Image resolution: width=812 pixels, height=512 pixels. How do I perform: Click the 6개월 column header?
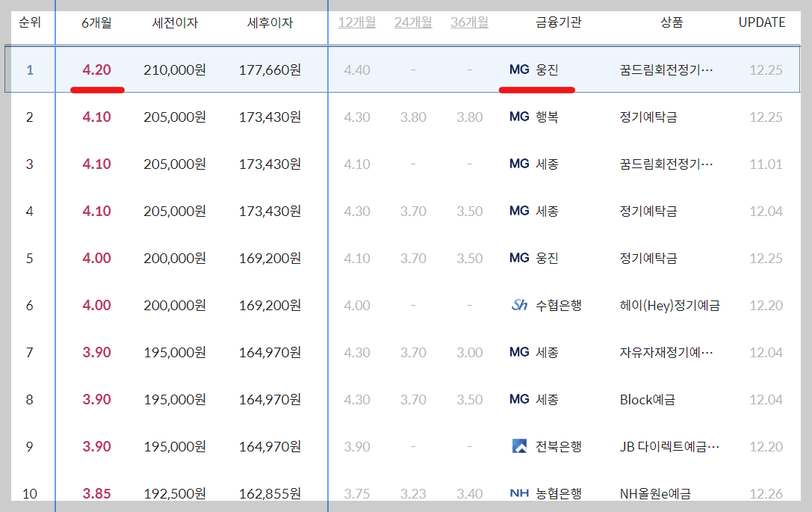click(x=97, y=22)
